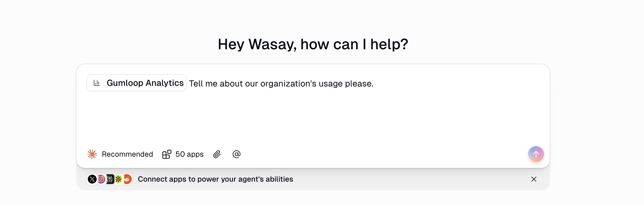Click the gradient send arrow button
The image size is (644, 205).
(x=536, y=154)
